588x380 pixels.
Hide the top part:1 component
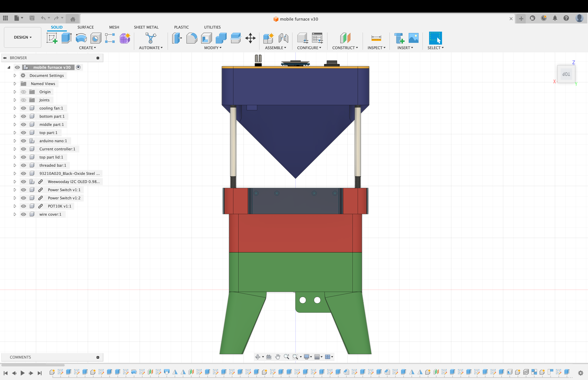23,133
